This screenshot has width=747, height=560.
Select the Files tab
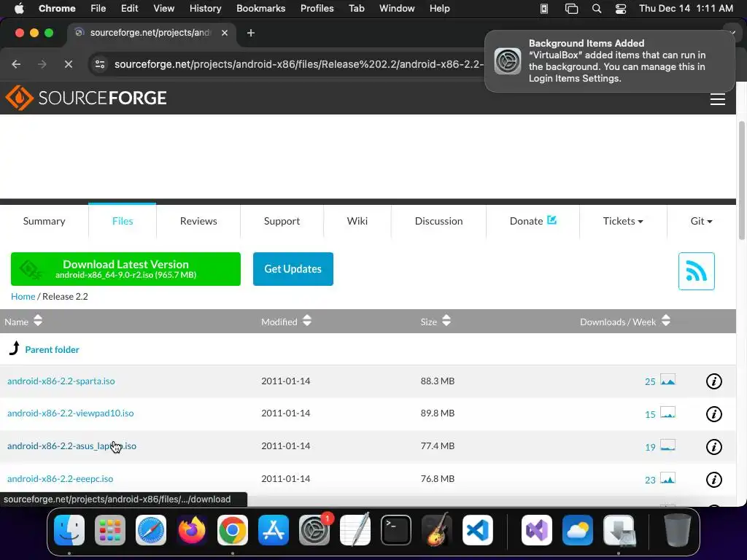(123, 221)
